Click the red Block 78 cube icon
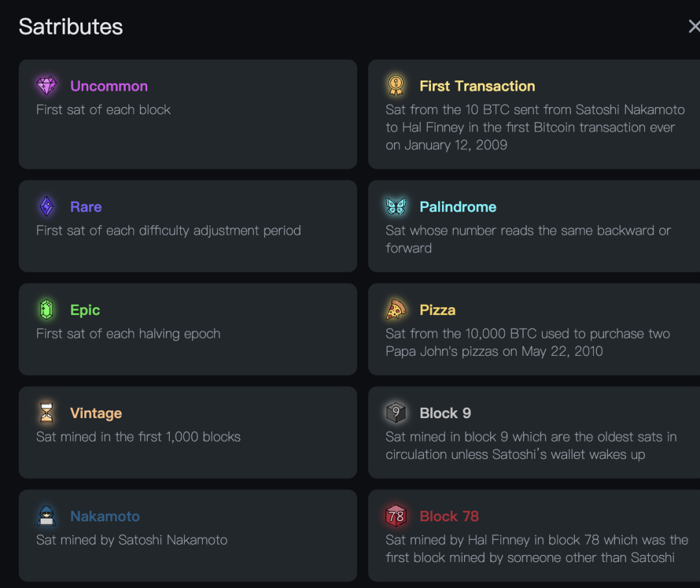 pyautogui.click(x=396, y=516)
